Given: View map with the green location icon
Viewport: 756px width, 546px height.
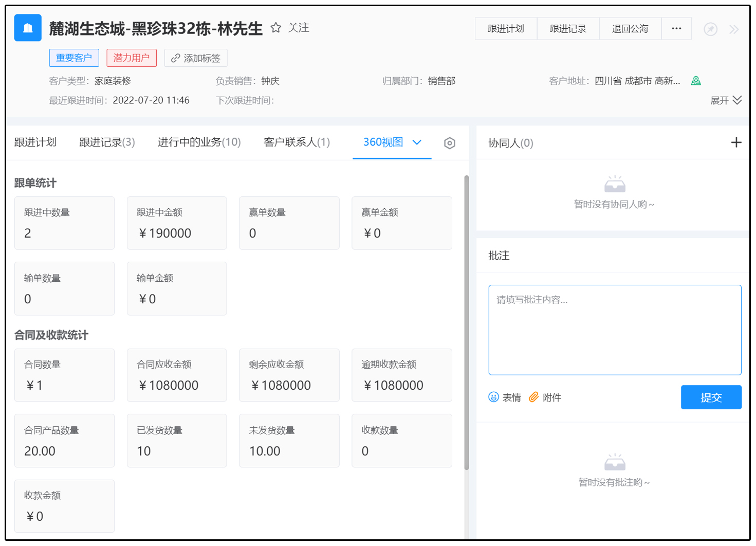Looking at the screenshot, I should [x=696, y=81].
